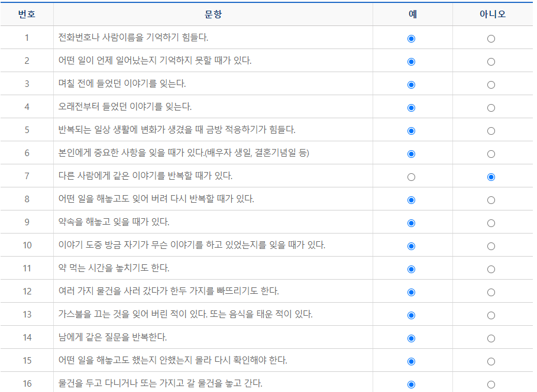Click row number 16 cell
This screenshot has height=392, width=537.
pyautogui.click(x=27, y=383)
